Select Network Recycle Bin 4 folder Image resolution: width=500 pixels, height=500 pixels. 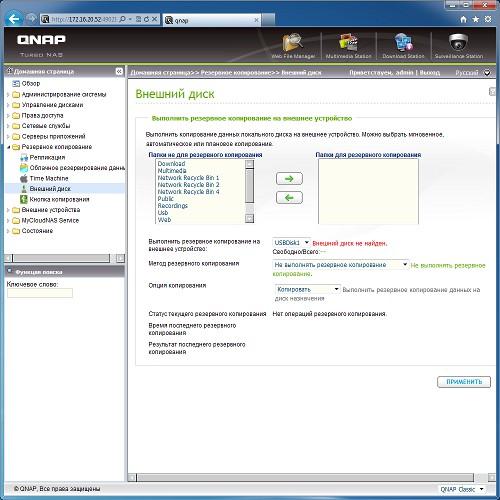[188, 192]
